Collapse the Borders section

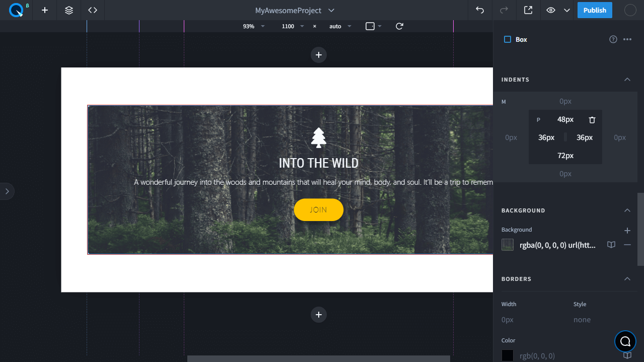point(627,279)
